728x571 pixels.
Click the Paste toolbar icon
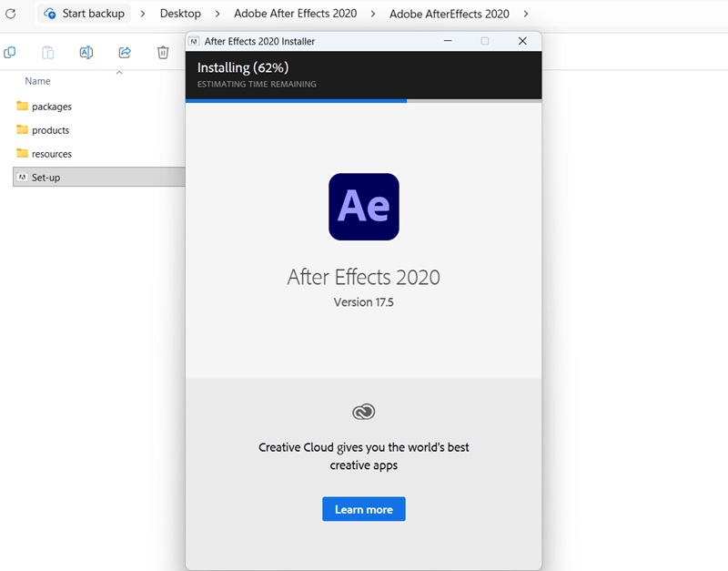click(47, 53)
